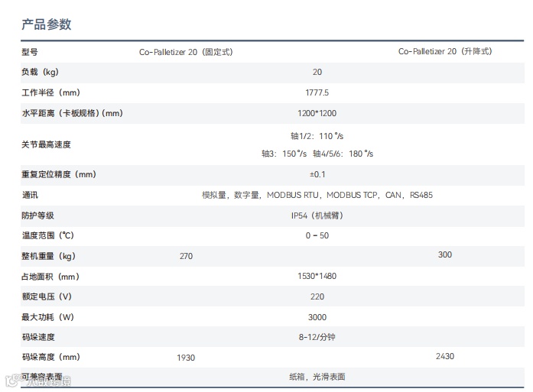Image resolution: width=533 pixels, height=392 pixels.
Task: Select the 温度范围（℃）label
Action: pyautogui.click(x=47, y=235)
